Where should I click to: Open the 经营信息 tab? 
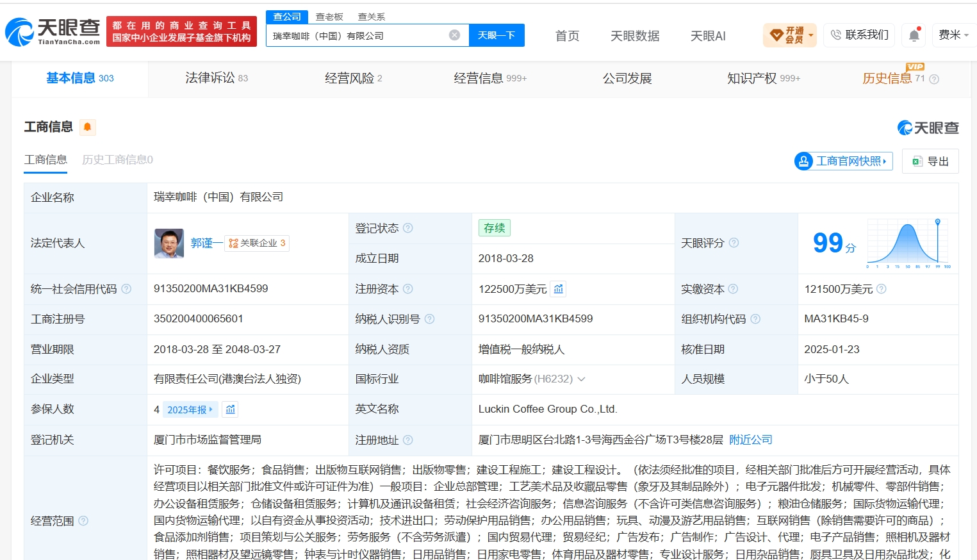tap(490, 78)
